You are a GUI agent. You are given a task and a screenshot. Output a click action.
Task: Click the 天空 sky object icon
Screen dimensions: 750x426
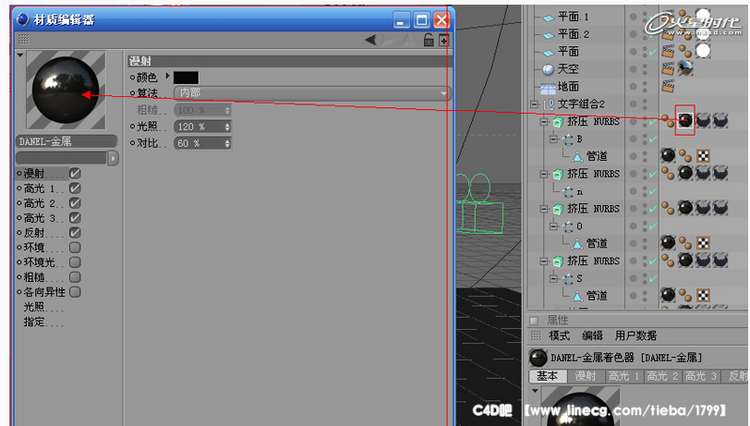pyautogui.click(x=548, y=69)
